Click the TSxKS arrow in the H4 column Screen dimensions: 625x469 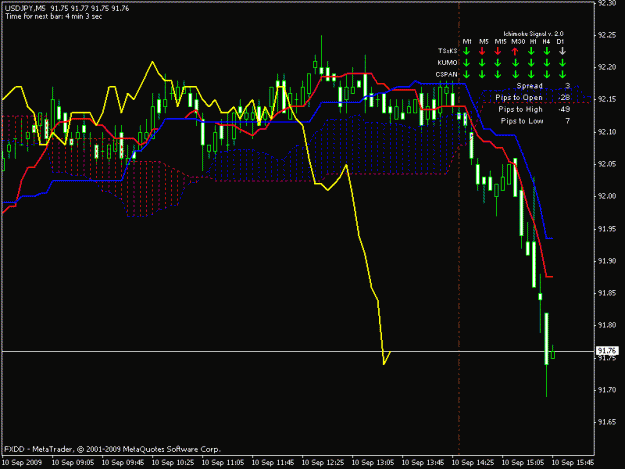547,51
